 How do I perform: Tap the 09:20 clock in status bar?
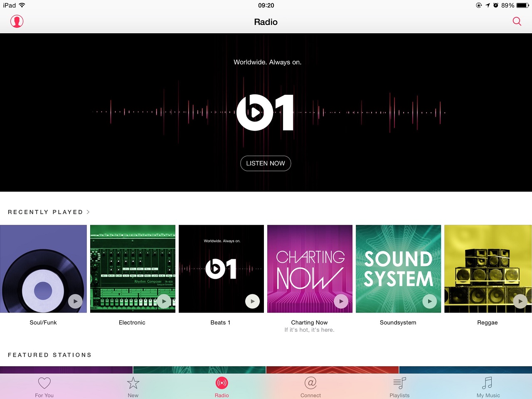[266, 5]
